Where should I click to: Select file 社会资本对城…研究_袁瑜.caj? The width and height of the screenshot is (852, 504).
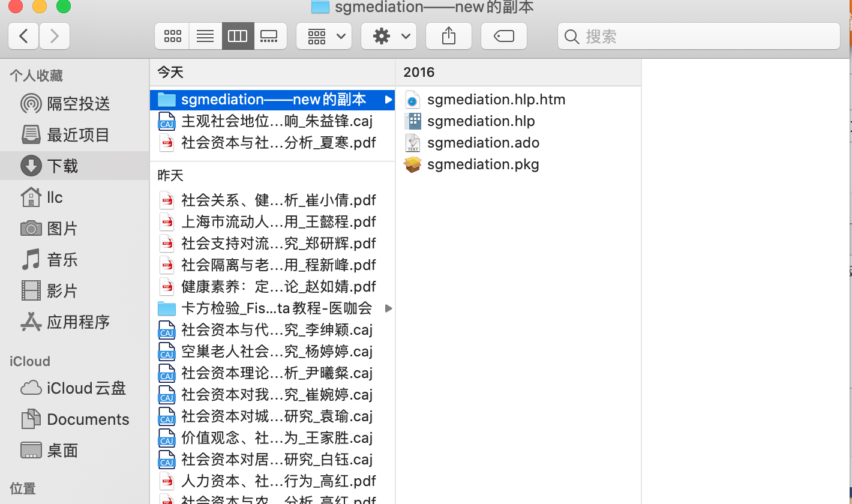coord(272,416)
